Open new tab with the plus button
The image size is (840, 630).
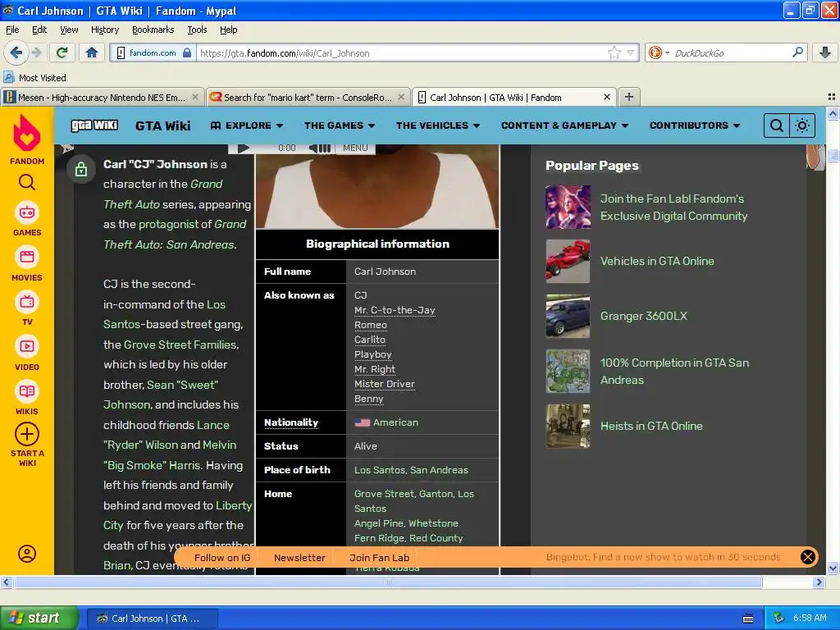point(629,97)
